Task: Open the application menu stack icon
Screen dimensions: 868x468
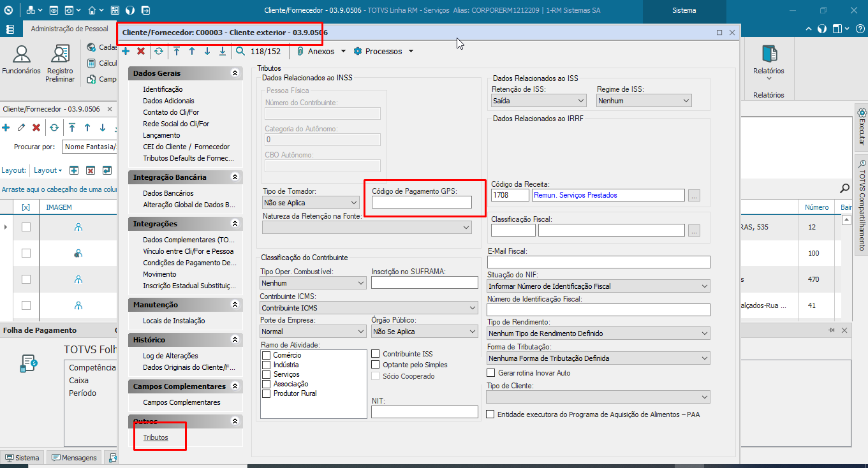Action: [x=10, y=29]
